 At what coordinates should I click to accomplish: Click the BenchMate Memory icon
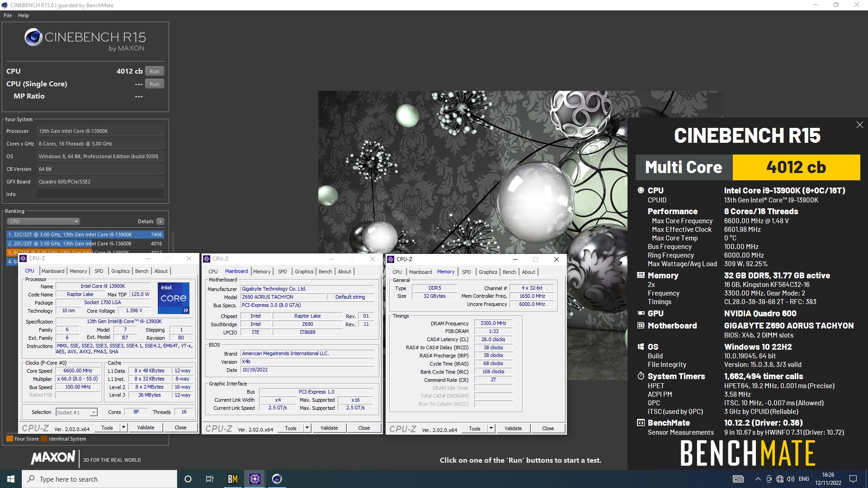pyautogui.click(x=641, y=275)
